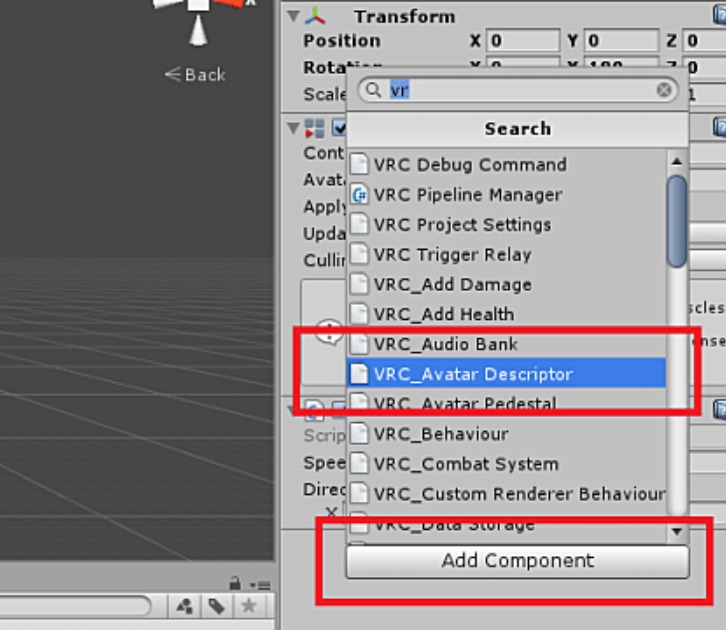Click the Transform component icon
The width and height of the screenshot is (726, 630).
(x=315, y=16)
